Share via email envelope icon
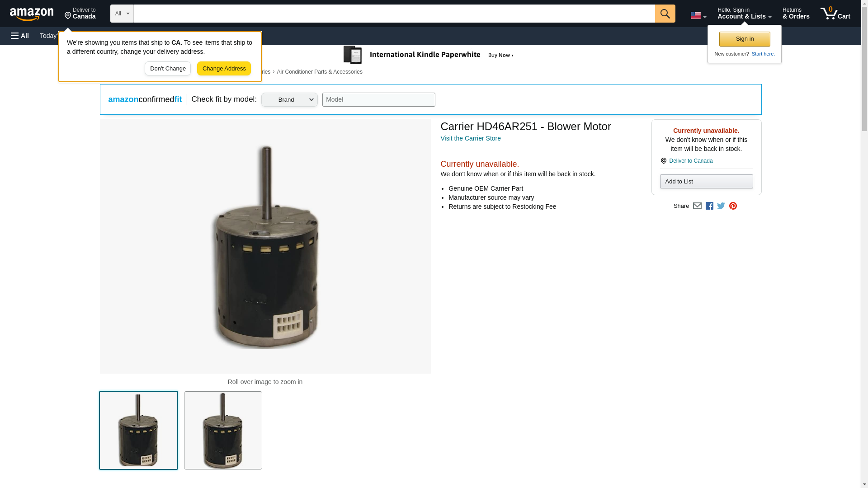Image resolution: width=868 pixels, height=488 pixels. (x=697, y=206)
